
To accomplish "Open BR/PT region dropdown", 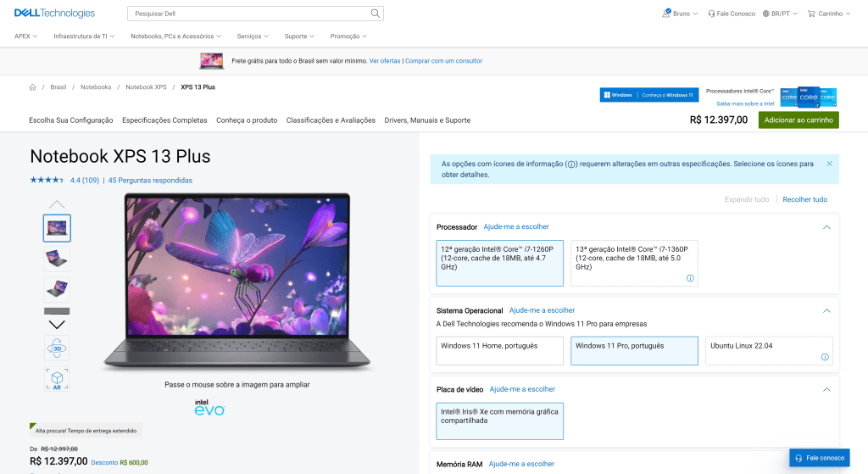I will [780, 14].
